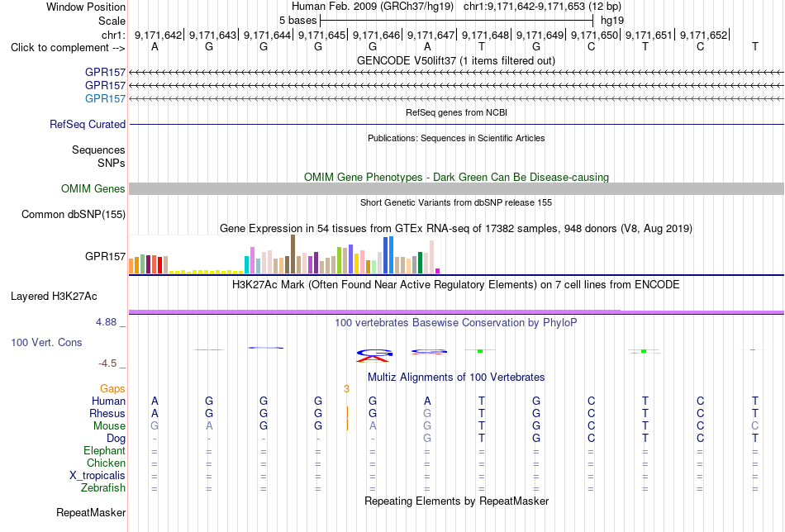This screenshot has width=785, height=532.
Task: Open the OMIM Genes track label
Action: click(93, 188)
